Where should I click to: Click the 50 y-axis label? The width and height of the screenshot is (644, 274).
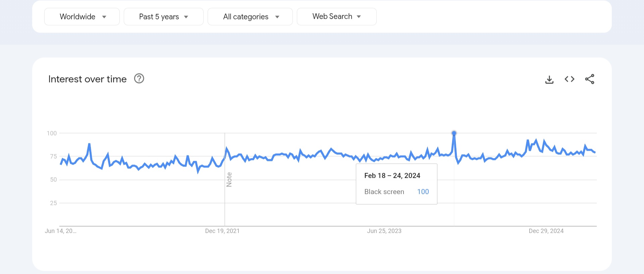(53, 180)
